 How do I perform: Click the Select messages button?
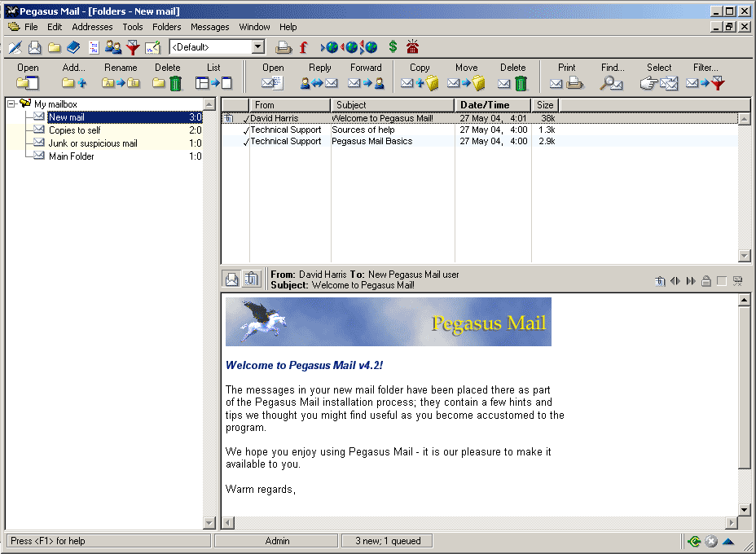coord(659,77)
